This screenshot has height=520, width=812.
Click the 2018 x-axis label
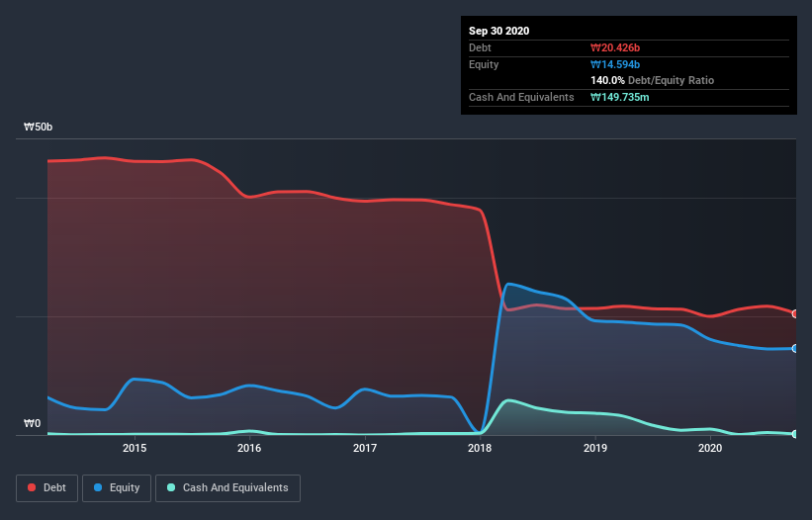click(480, 448)
